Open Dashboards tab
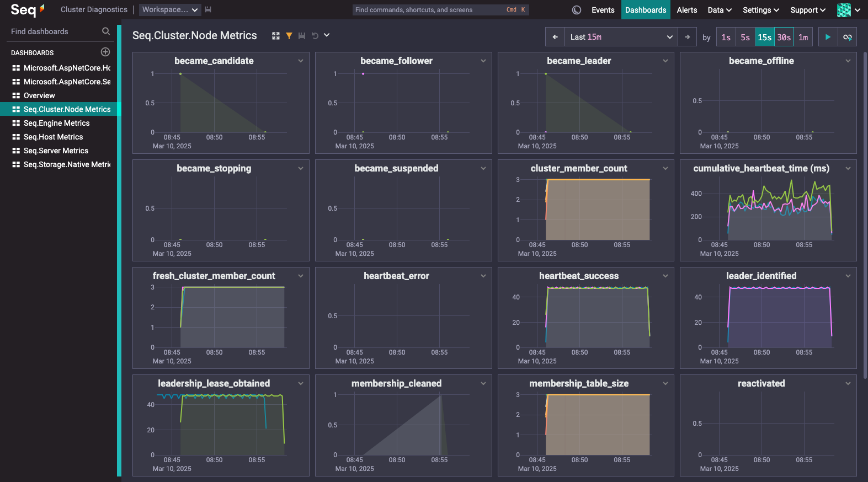Screen dimensions: 868x482 [x=646, y=10]
